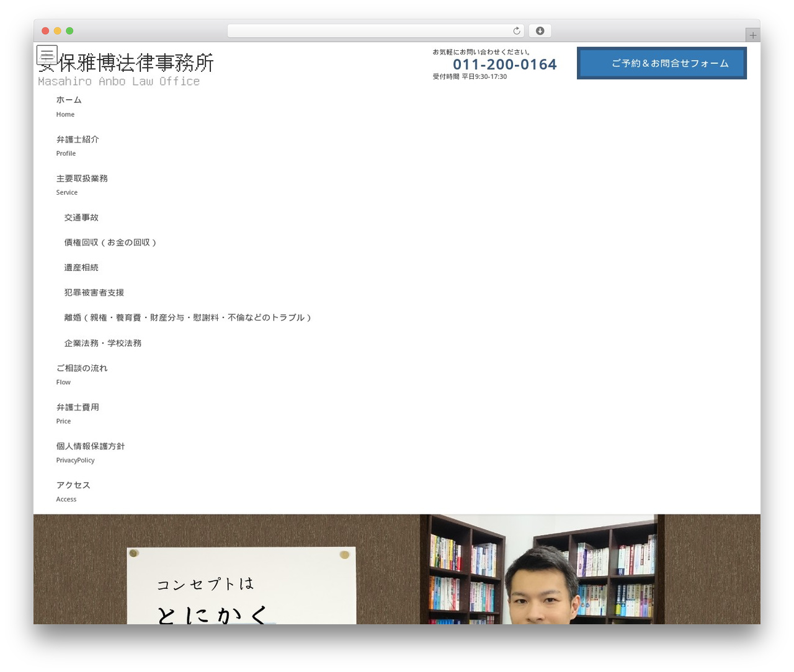
Task: Open the 主要取扱業務 Service menu item
Action: point(82,185)
